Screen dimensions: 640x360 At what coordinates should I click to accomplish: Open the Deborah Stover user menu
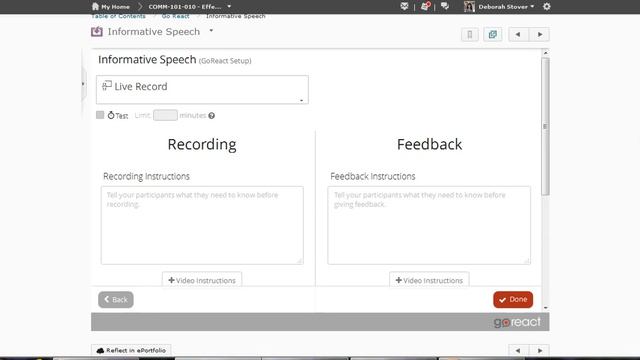point(499,7)
